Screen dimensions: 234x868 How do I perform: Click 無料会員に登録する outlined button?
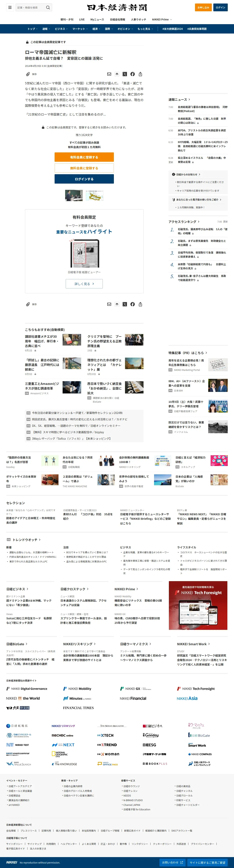coord(84,168)
